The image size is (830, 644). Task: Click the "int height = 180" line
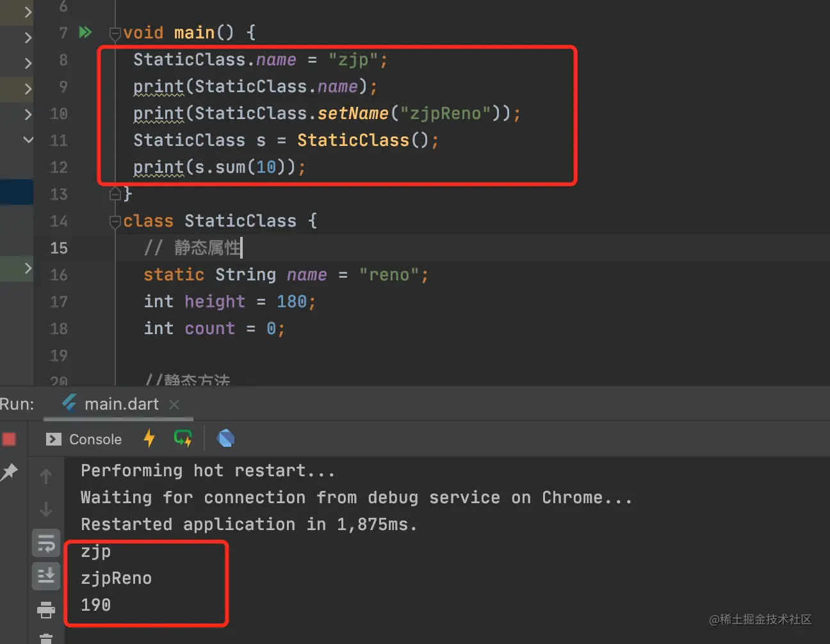click(x=229, y=302)
